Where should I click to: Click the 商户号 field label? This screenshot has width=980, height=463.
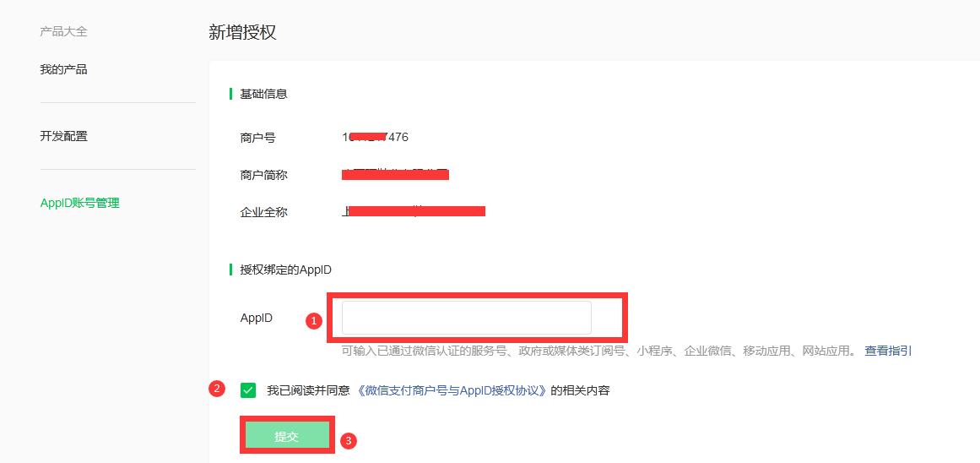pos(257,138)
